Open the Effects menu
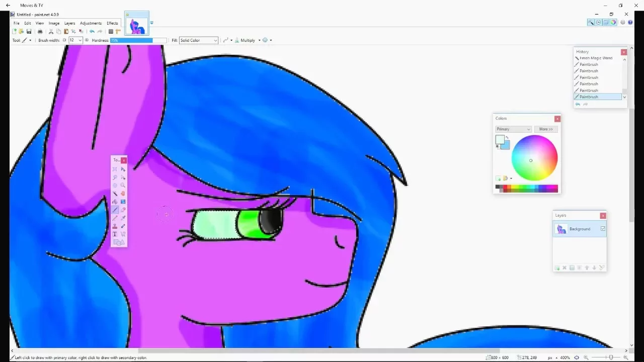644x362 pixels. 112,23
